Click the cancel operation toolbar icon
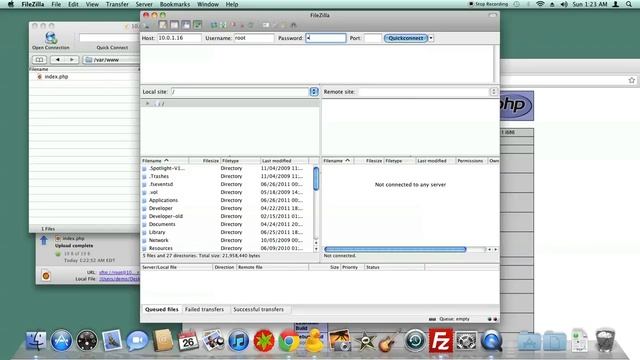Image resolution: width=640 pixels, height=360 pixels. point(233,25)
